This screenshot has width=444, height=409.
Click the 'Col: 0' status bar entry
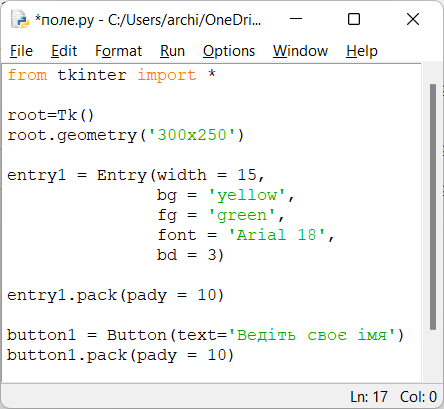418,397
